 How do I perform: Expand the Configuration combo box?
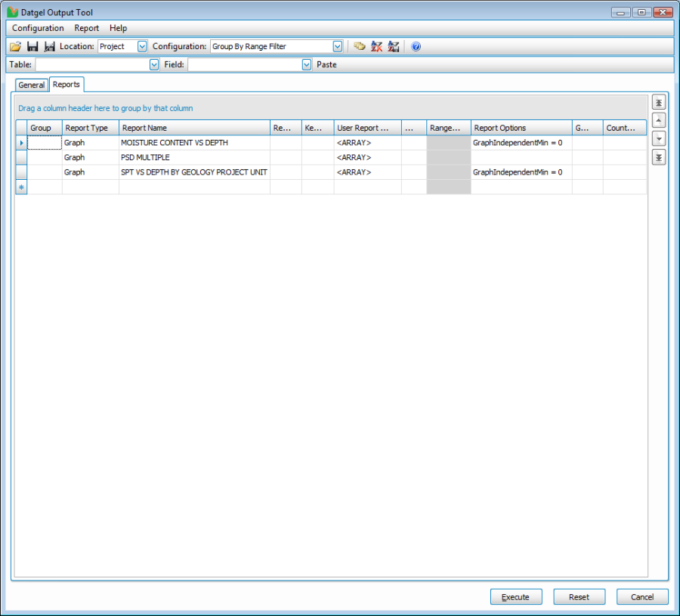(x=338, y=47)
